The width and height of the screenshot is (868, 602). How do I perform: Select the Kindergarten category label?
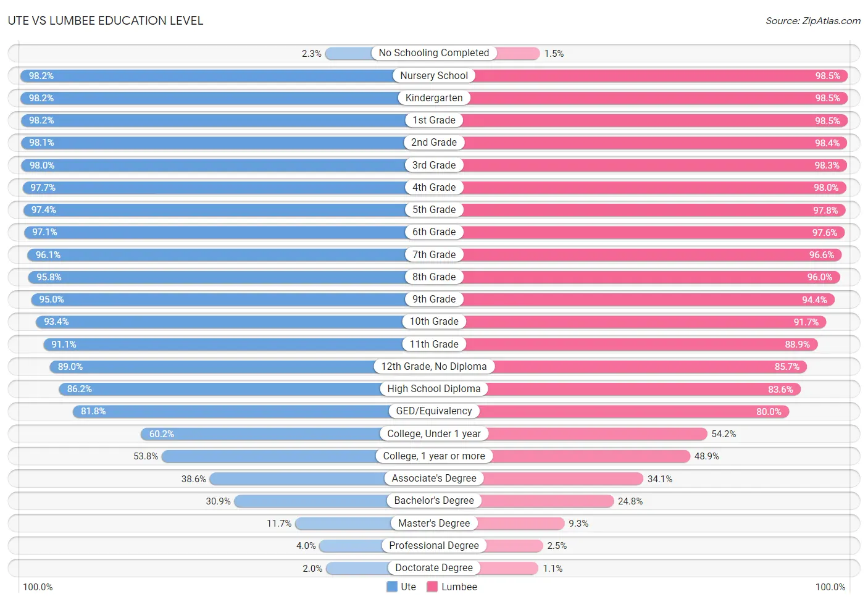[434, 98]
